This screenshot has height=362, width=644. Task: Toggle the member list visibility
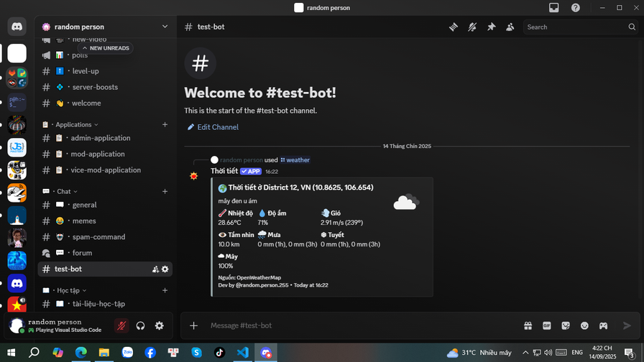pyautogui.click(x=510, y=27)
